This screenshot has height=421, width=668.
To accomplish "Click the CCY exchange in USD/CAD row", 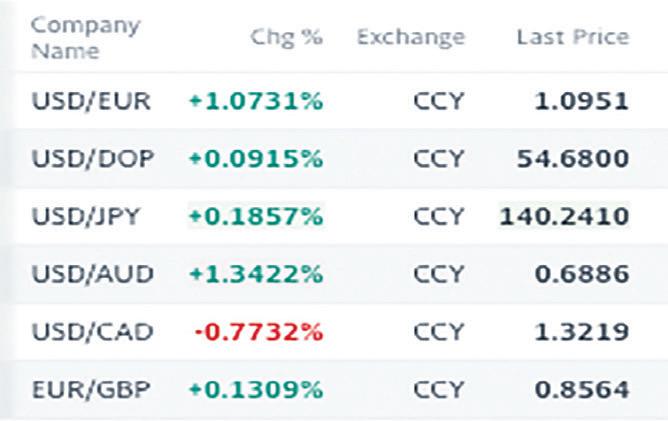I will [x=438, y=331].
